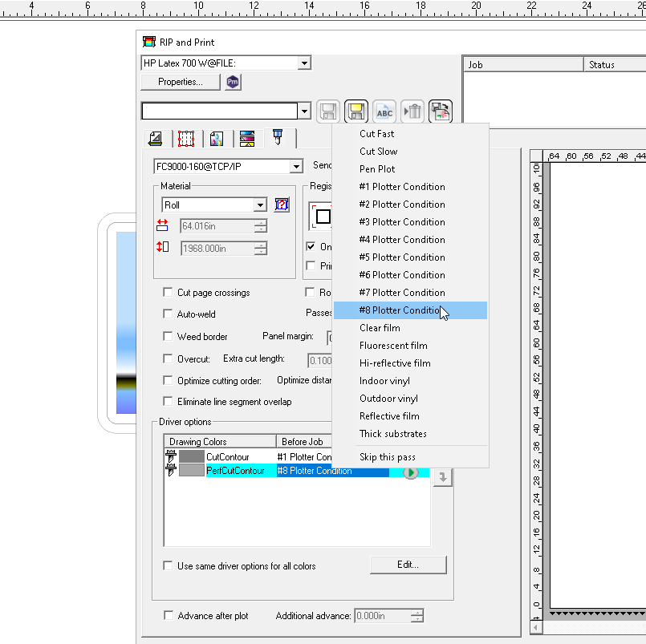This screenshot has width=646, height=644.
Task: Click the 1968.000in length spinner arrows
Action: point(260,249)
